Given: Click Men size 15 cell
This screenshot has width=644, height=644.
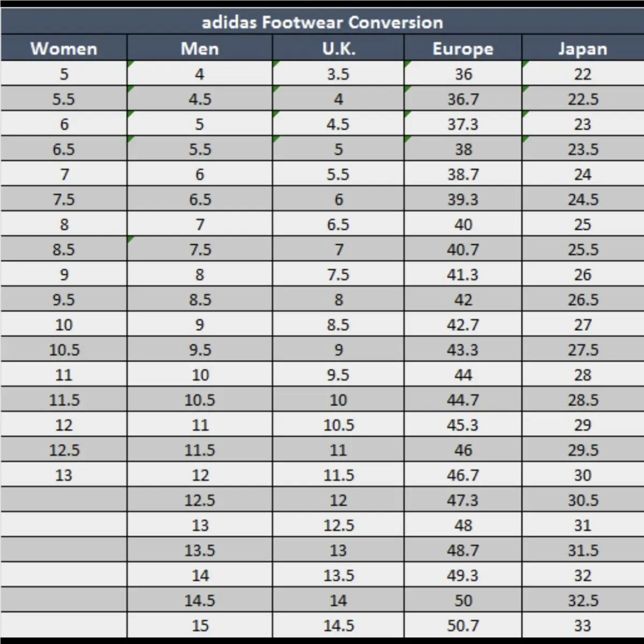Looking at the screenshot, I should click(x=200, y=625).
